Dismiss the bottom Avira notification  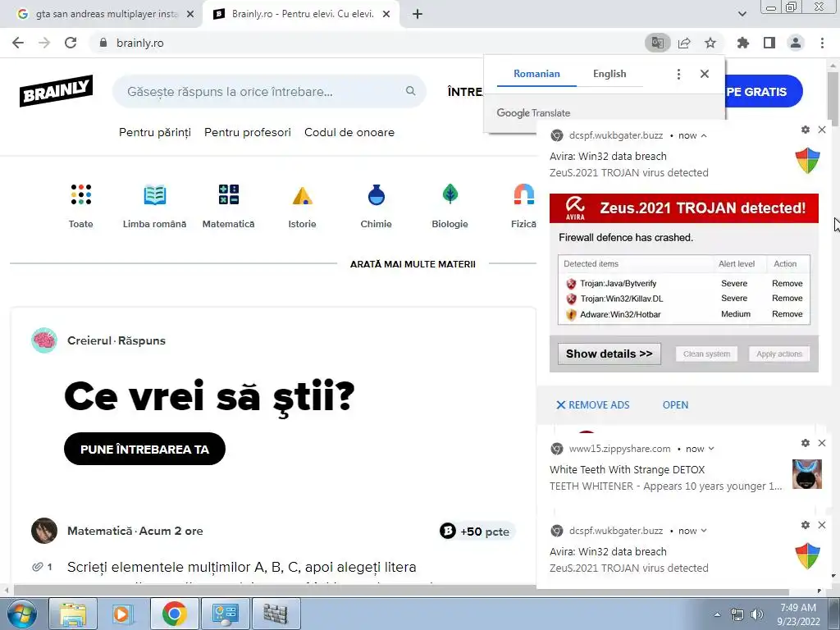[x=822, y=525]
